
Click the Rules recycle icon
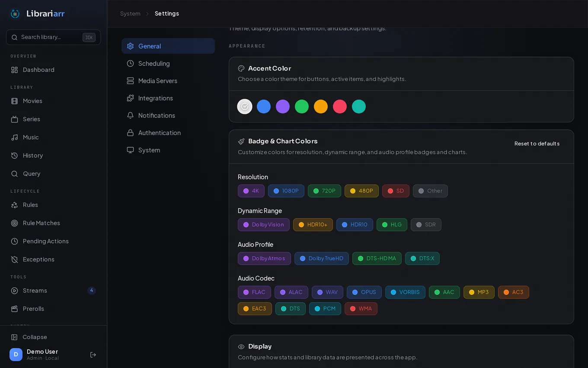point(14,205)
